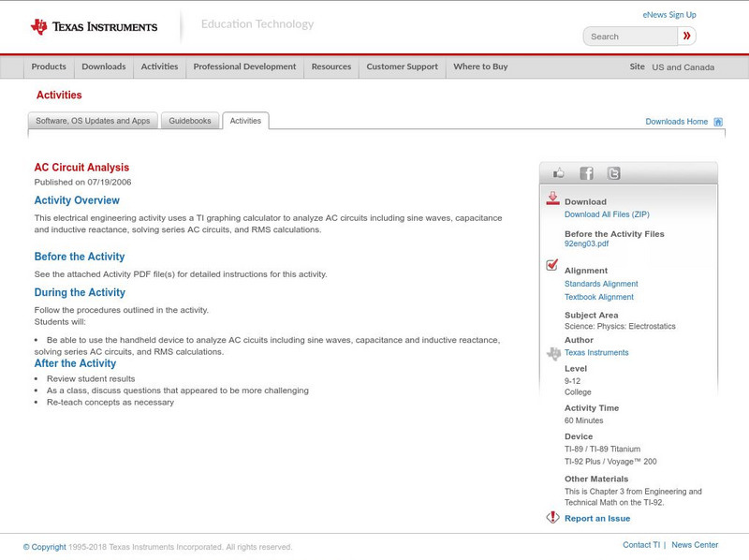749x560 pixels.
Task: Open the Products menu
Action: pyautogui.click(x=49, y=66)
